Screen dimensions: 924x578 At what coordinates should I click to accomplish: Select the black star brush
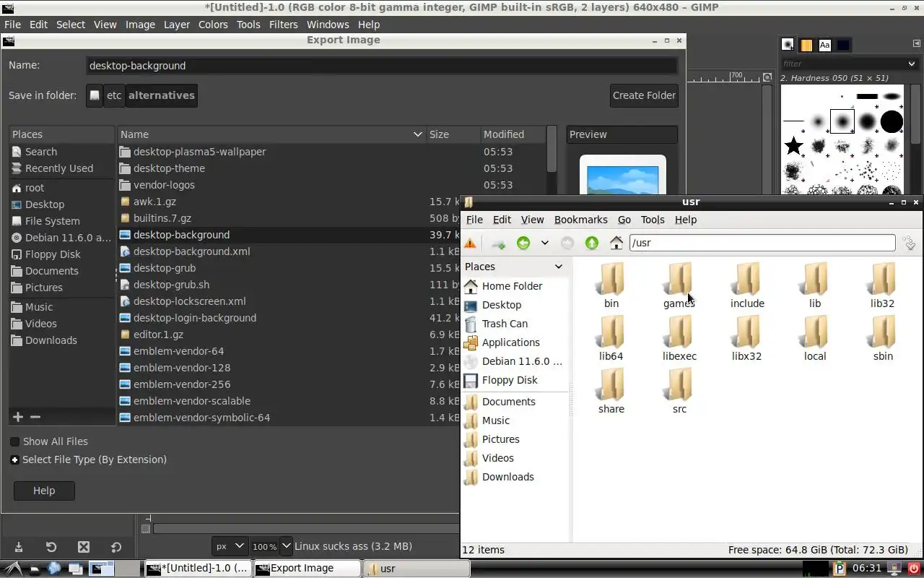coord(794,146)
